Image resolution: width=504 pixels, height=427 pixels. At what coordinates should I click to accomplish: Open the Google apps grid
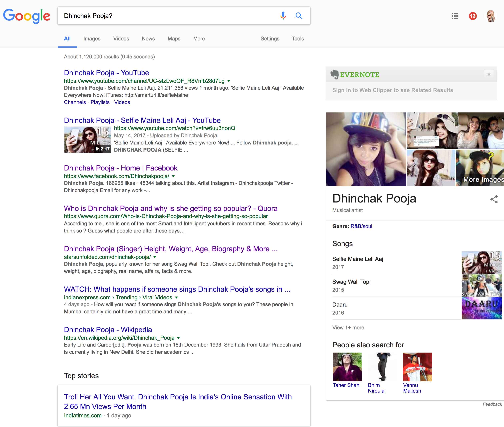[x=455, y=16]
